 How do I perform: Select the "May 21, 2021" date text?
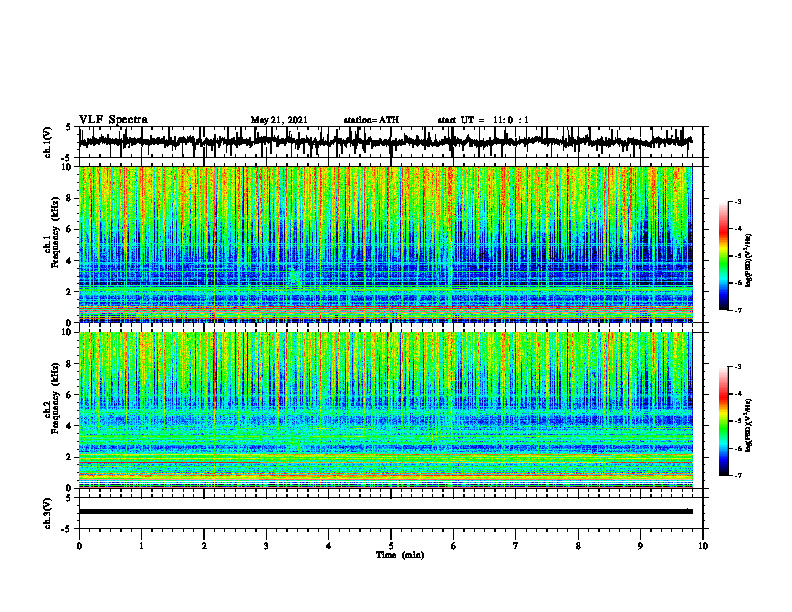click(279, 120)
